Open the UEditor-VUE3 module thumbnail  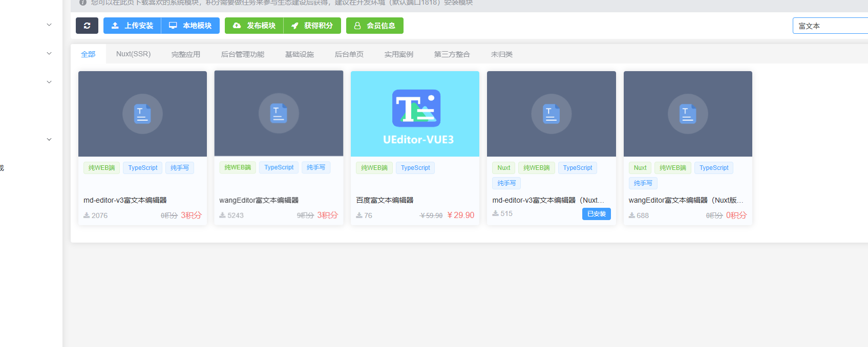pos(415,114)
